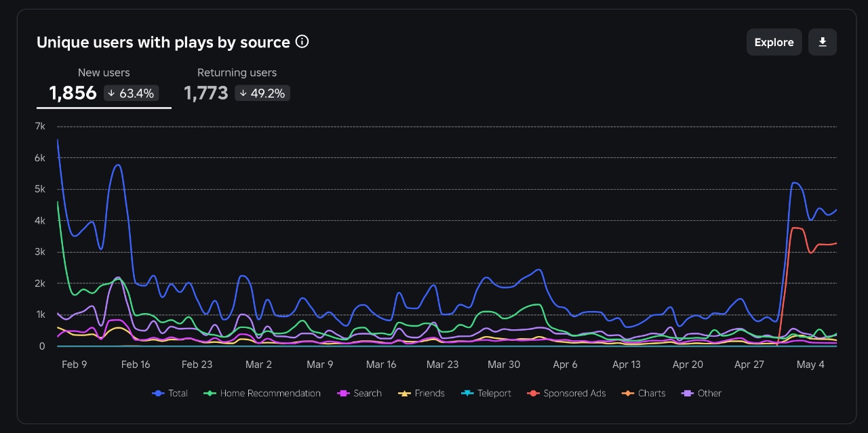
Task: Hide the Teleport series via legend
Action: point(486,393)
